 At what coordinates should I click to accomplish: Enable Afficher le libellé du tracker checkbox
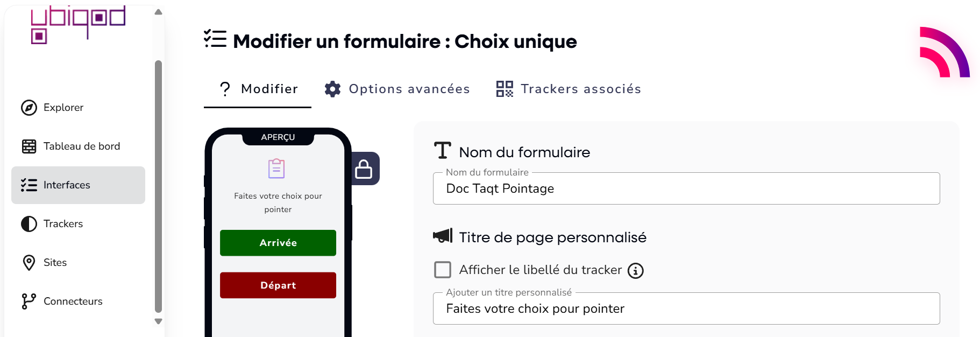[x=443, y=270]
